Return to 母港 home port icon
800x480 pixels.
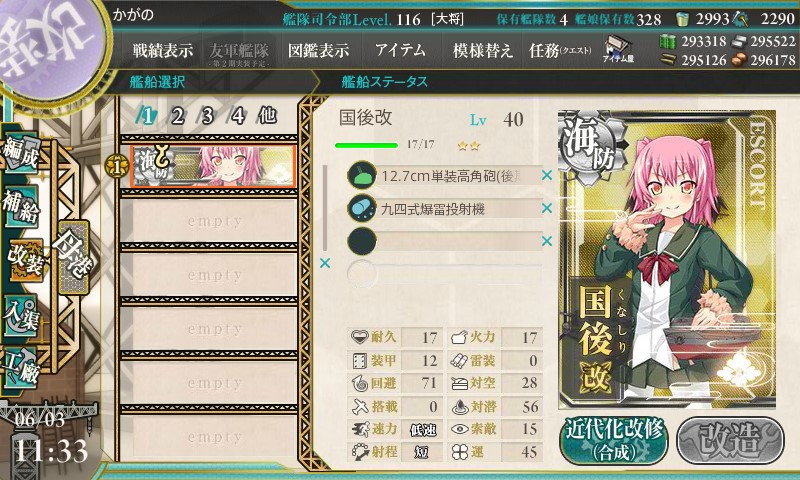(x=73, y=257)
